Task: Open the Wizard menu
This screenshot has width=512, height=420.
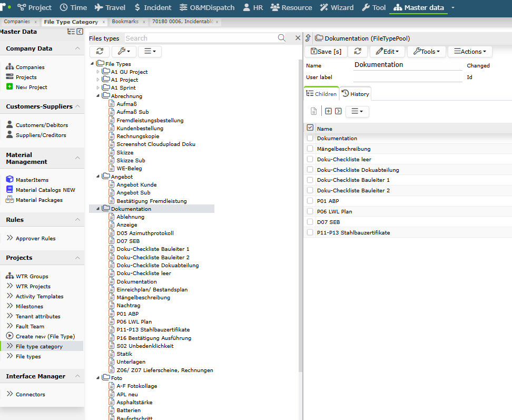Action: click(x=337, y=7)
